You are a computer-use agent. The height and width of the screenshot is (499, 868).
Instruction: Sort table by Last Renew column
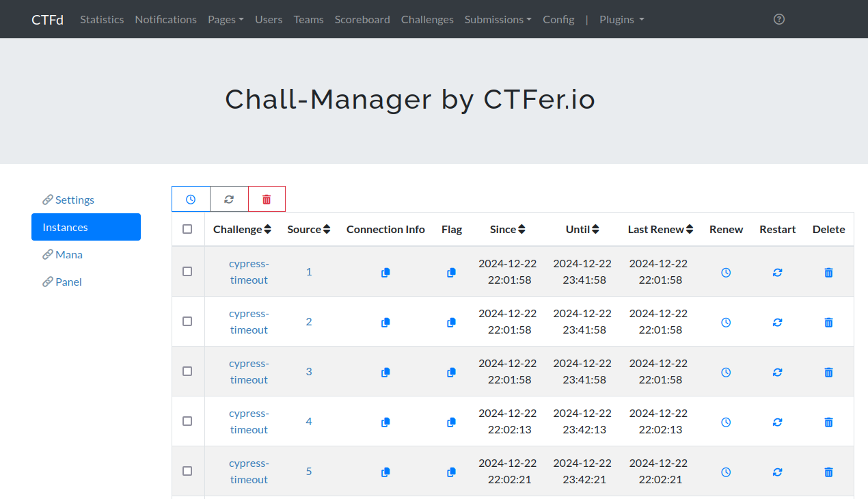[x=661, y=229]
